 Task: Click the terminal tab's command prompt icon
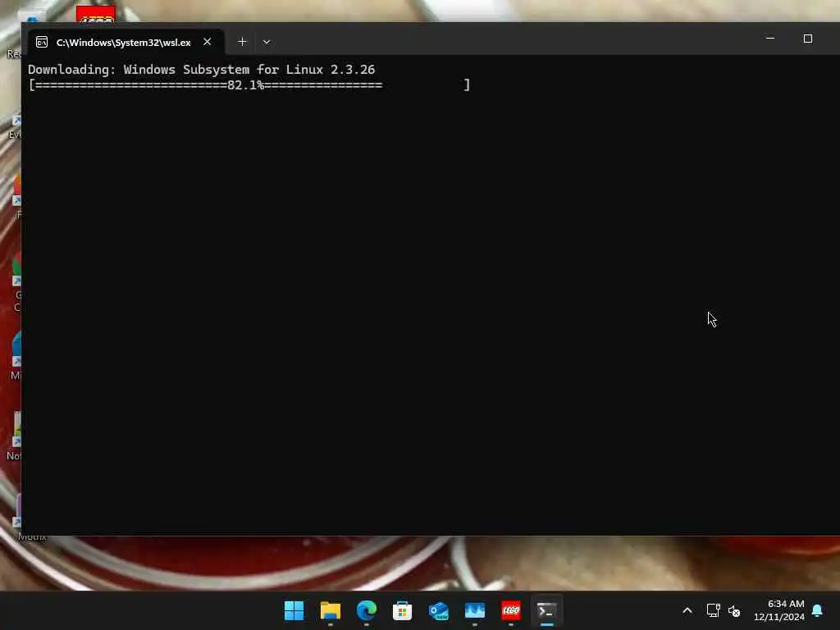pyautogui.click(x=42, y=43)
